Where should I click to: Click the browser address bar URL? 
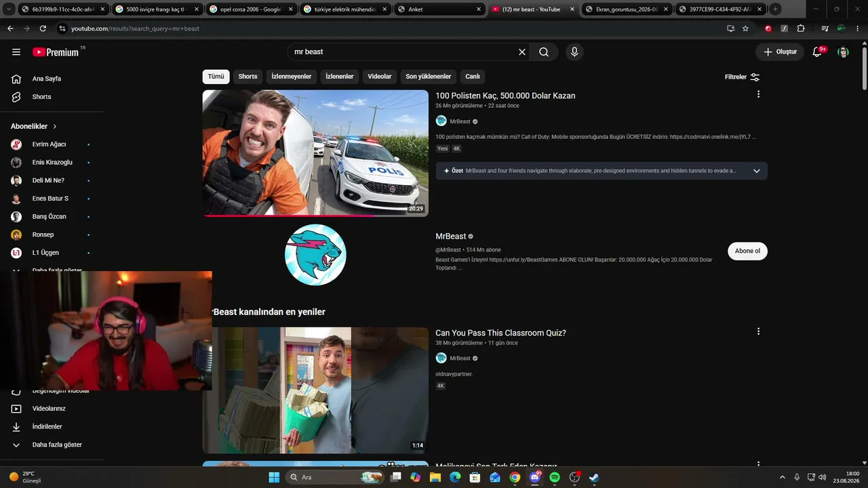pos(135,28)
